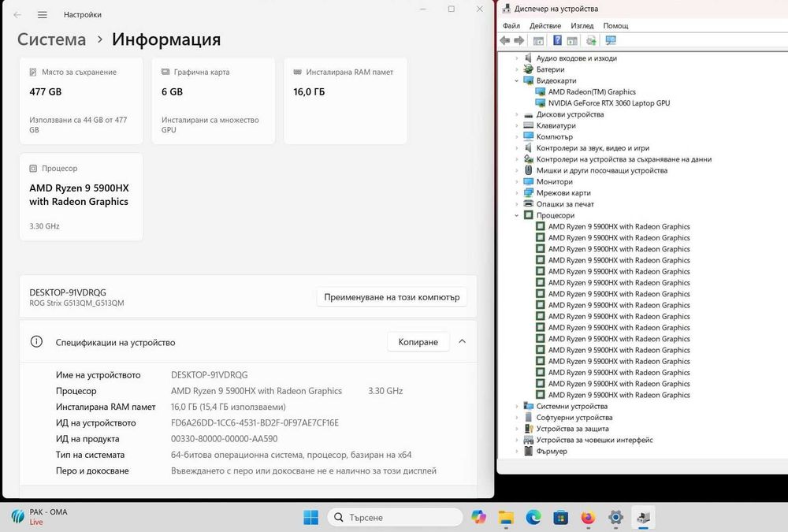Open the Процесор AMD Ryzen 9 card
788x532 pixels.
pyautogui.click(x=81, y=197)
